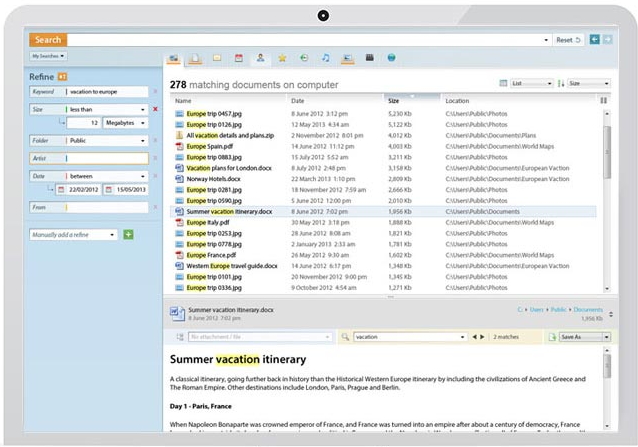Open the Megabytes unit dropdown
This screenshot has width=638, height=447.
142,123
